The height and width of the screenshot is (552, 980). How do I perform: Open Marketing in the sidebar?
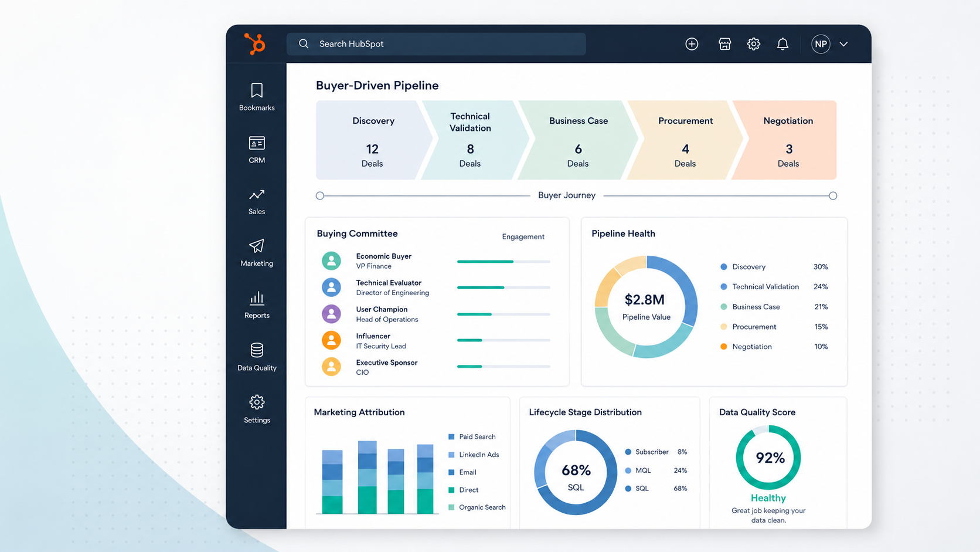click(x=257, y=253)
